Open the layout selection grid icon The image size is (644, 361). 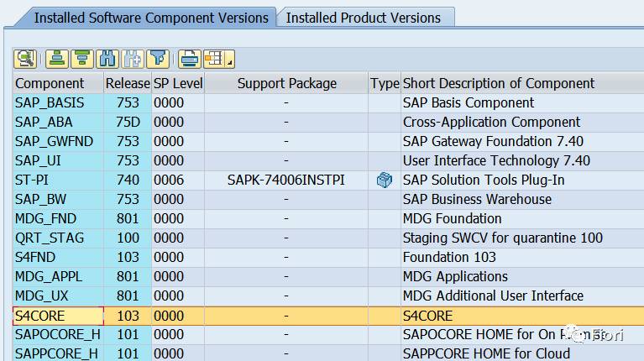pos(214,59)
